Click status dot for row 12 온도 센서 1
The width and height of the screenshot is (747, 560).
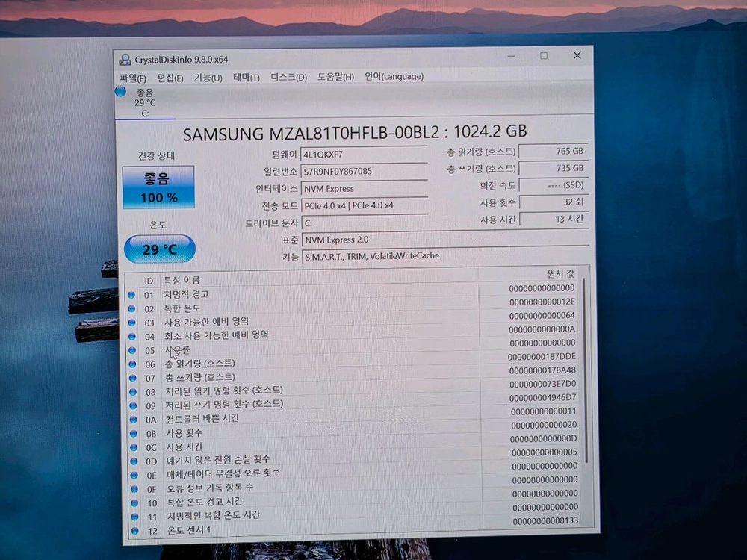click(x=135, y=530)
